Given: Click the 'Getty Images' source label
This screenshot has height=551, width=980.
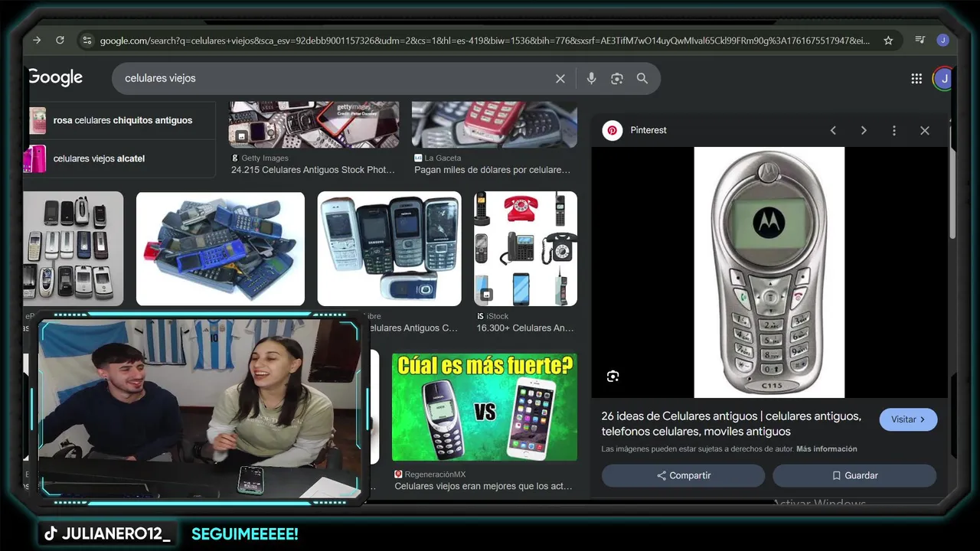Looking at the screenshot, I should point(265,158).
